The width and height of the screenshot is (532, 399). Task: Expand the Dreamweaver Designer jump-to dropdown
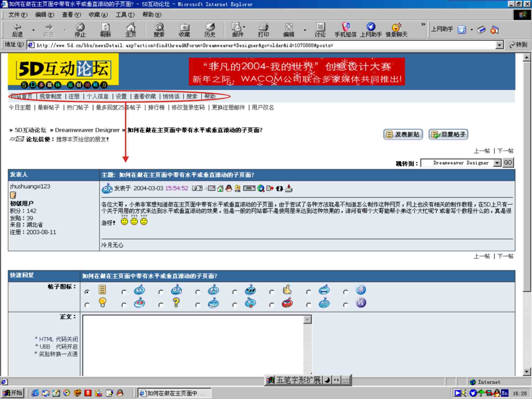pyautogui.click(x=497, y=163)
